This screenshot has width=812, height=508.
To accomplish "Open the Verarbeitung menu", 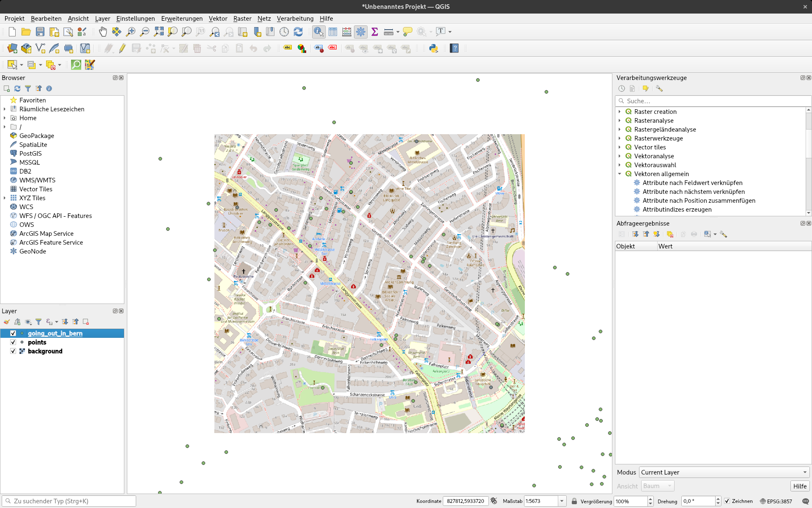I will [295, 19].
